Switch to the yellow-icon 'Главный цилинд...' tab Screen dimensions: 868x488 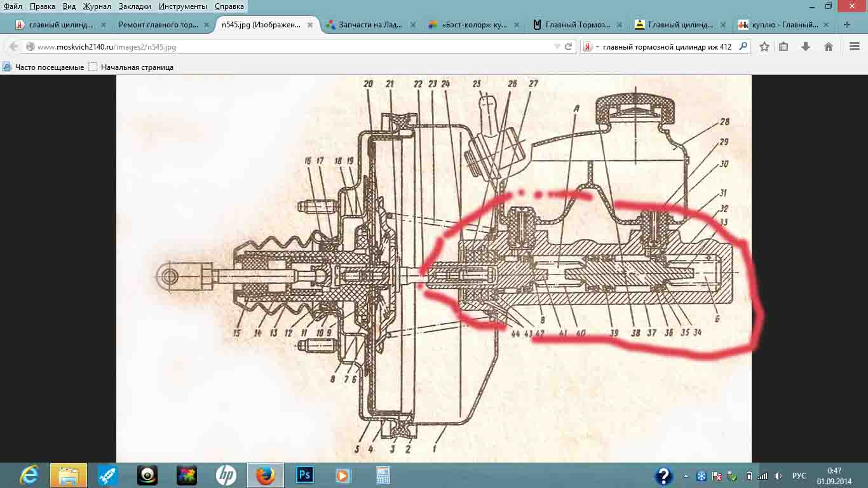(681, 25)
